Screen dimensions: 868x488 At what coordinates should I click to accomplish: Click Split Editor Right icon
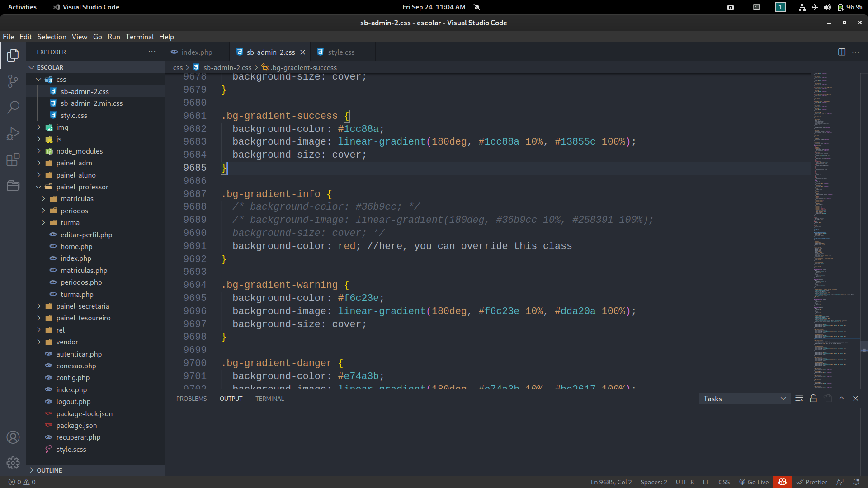click(841, 52)
